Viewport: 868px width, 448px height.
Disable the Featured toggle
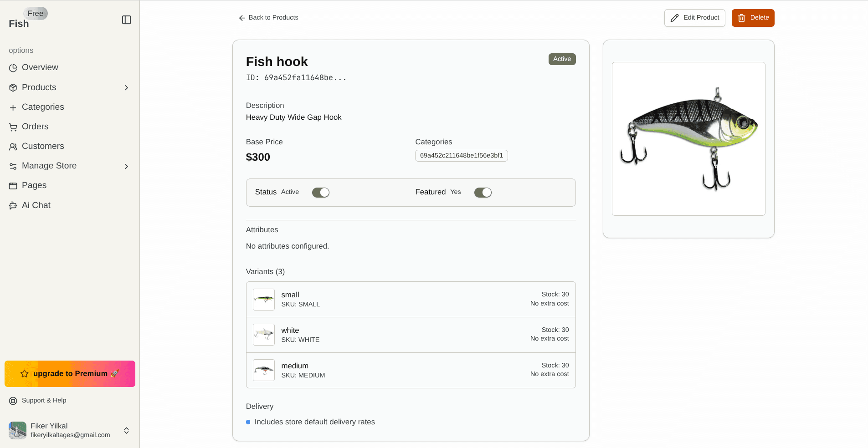coord(483,192)
